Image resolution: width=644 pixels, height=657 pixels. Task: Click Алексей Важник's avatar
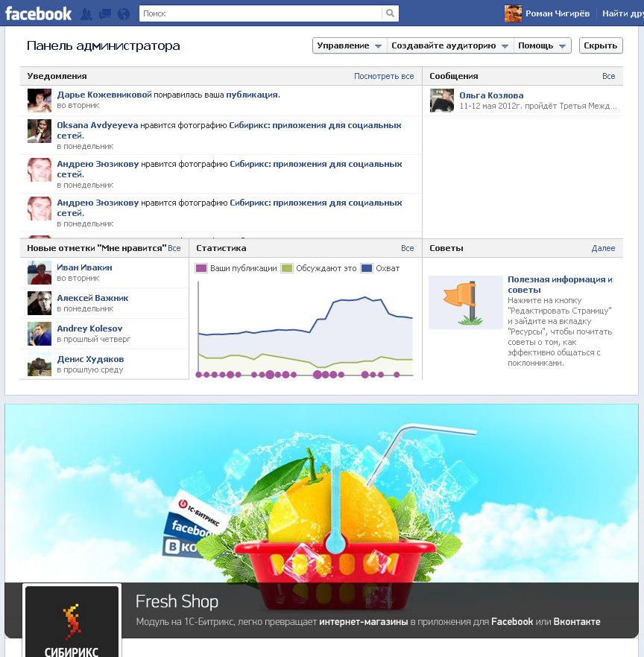coord(40,303)
